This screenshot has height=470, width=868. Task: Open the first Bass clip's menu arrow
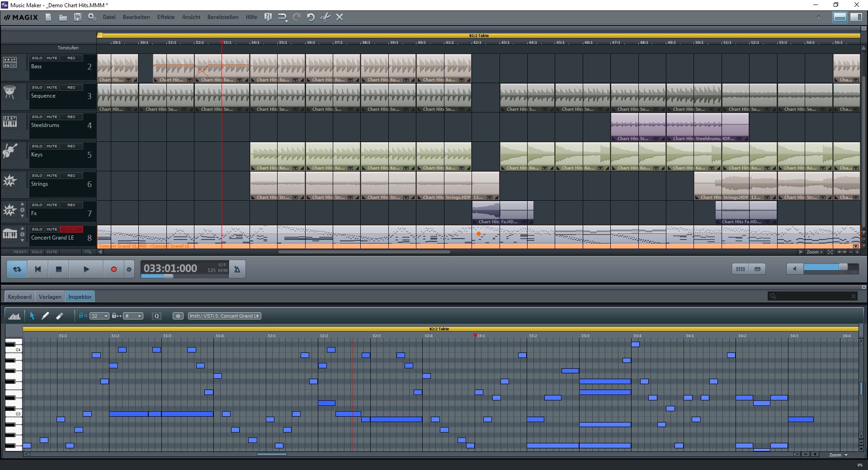point(128,80)
